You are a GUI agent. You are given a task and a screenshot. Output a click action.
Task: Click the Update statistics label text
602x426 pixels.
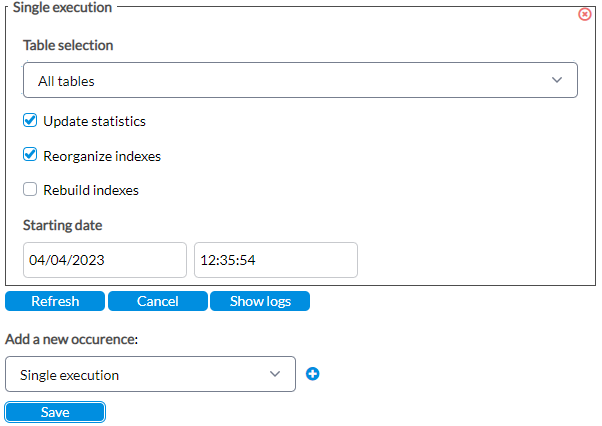[94, 121]
